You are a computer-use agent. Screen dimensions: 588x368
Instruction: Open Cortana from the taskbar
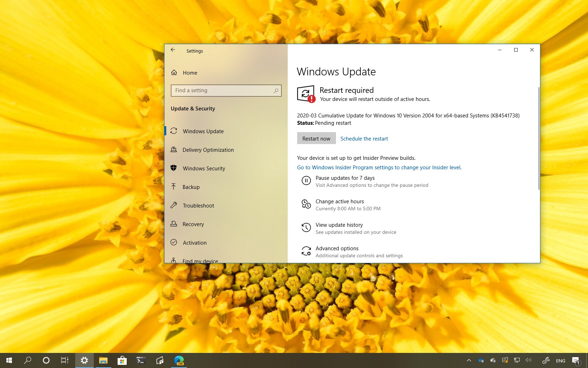[x=46, y=360]
